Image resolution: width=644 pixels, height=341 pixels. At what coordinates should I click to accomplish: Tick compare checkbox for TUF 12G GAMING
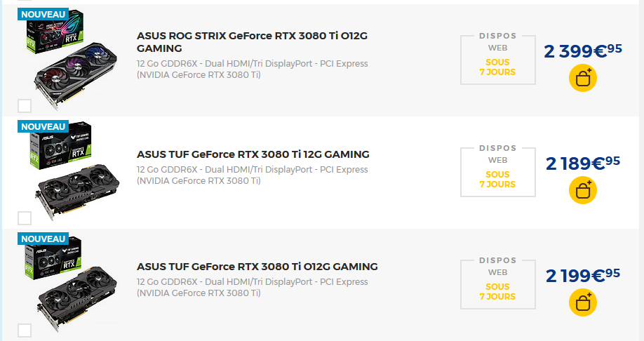tap(25, 218)
